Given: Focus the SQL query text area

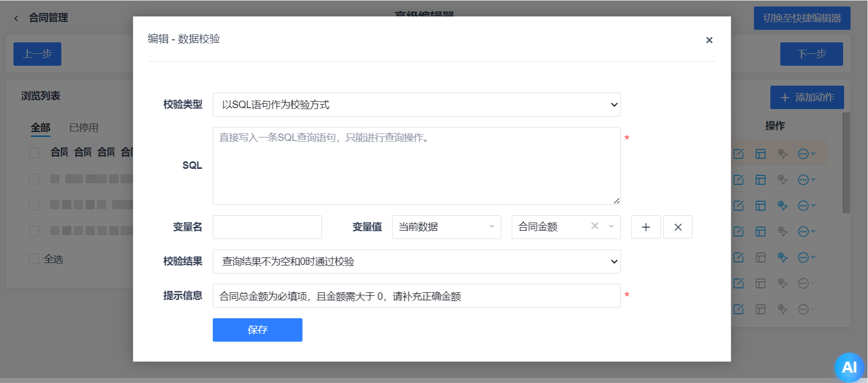Looking at the screenshot, I should click(x=416, y=166).
